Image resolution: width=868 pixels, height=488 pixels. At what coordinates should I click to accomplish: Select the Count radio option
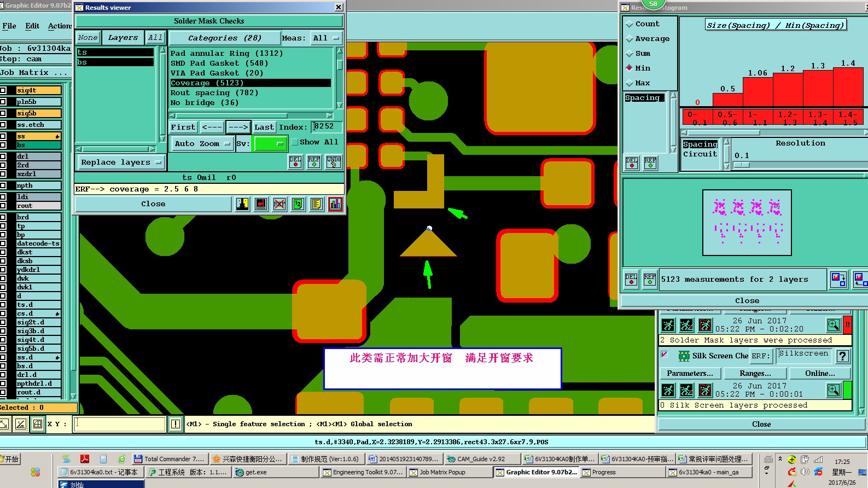point(630,24)
